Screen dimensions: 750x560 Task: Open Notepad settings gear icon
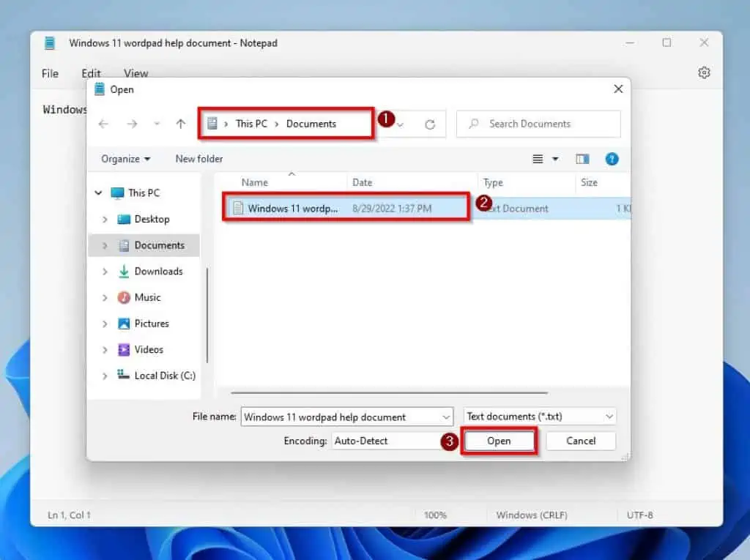tap(704, 72)
